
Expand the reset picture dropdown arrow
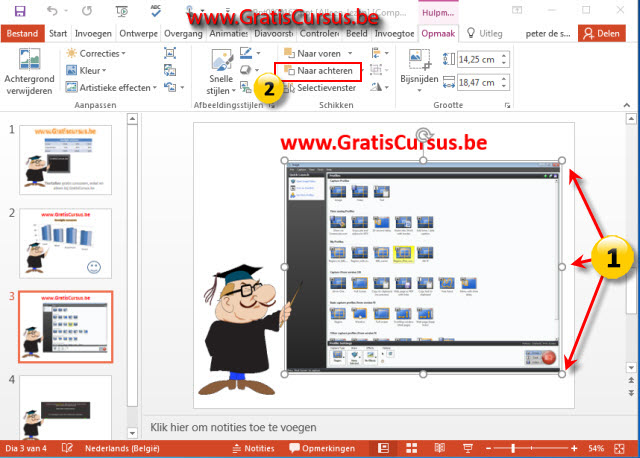pyautogui.click(x=182, y=87)
